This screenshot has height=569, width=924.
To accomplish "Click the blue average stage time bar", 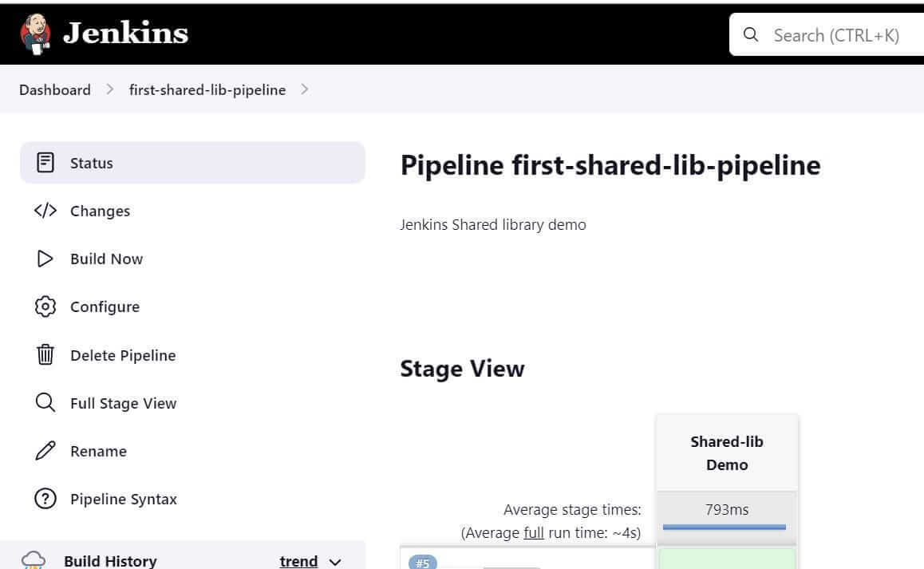I will [x=725, y=527].
